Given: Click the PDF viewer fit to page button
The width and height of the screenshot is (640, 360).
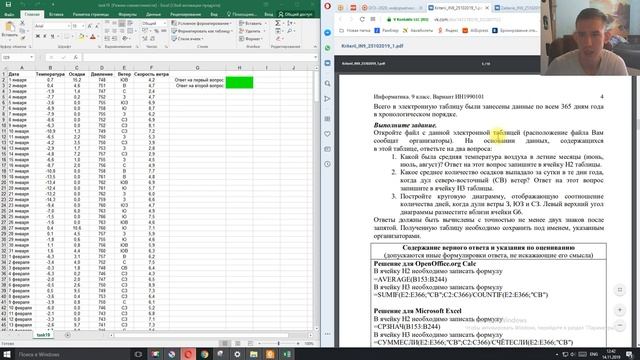Looking at the screenshot, I should pos(620,290).
